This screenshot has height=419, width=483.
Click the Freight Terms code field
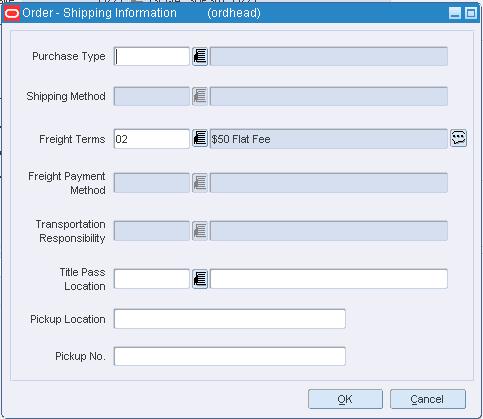pos(152,139)
